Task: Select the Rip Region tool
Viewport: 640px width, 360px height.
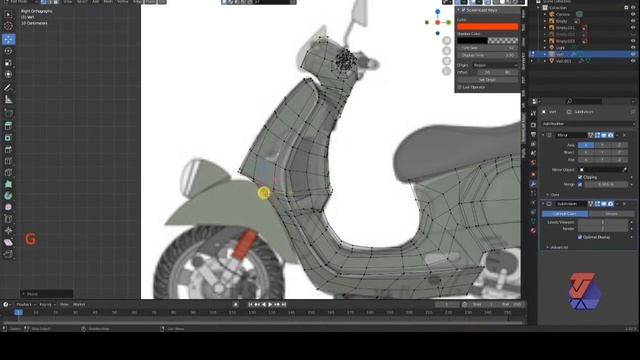Action: tap(8, 254)
